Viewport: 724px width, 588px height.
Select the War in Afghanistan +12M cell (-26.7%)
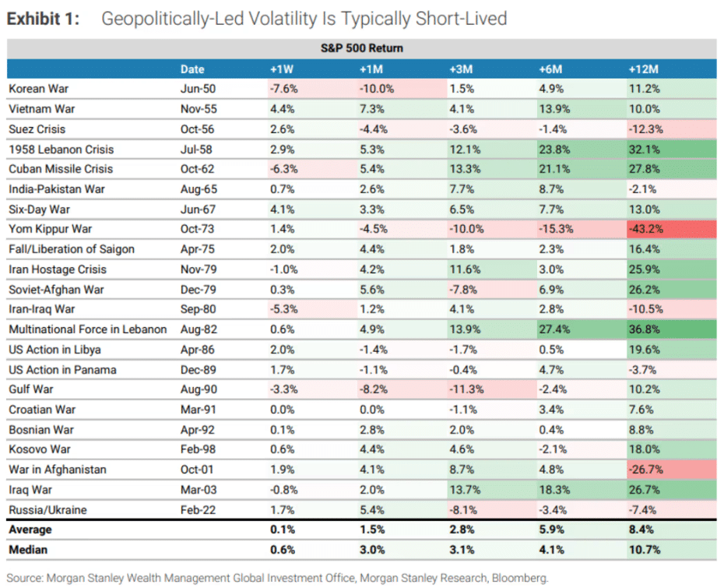tap(644, 470)
